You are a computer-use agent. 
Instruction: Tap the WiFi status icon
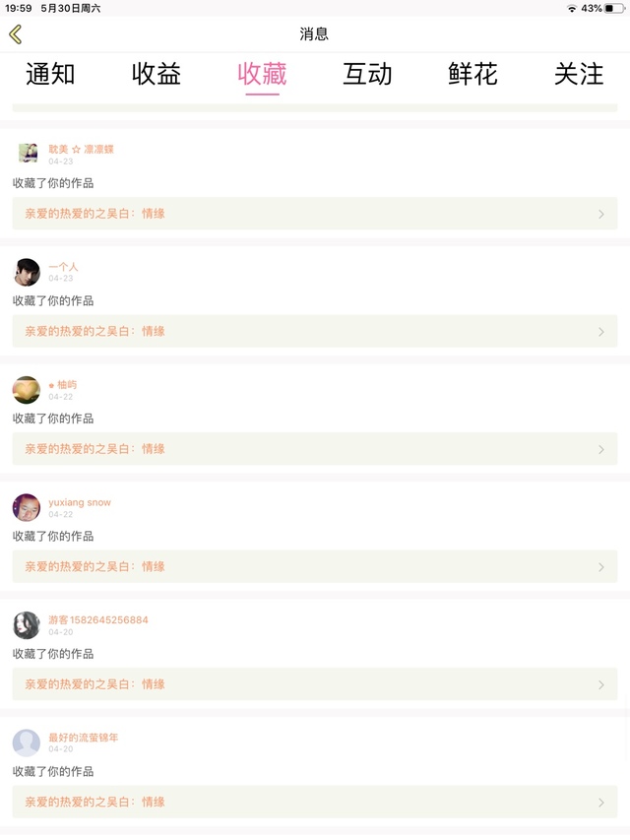[572, 8]
